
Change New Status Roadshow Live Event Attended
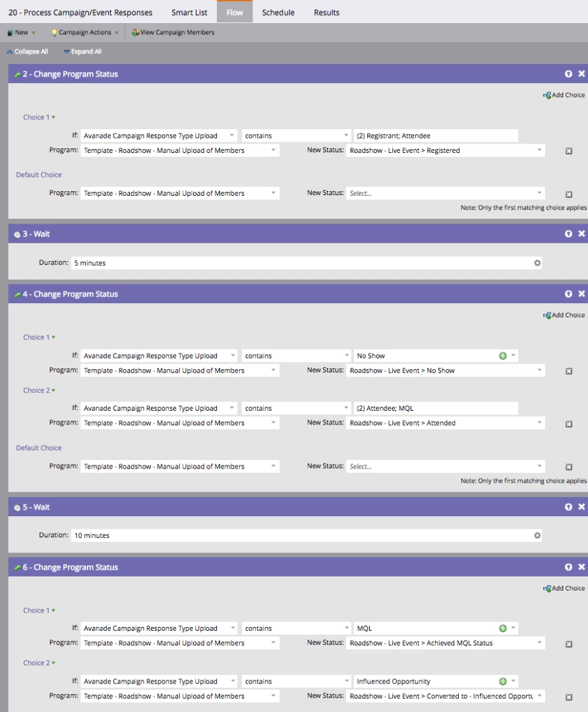[x=446, y=423]
